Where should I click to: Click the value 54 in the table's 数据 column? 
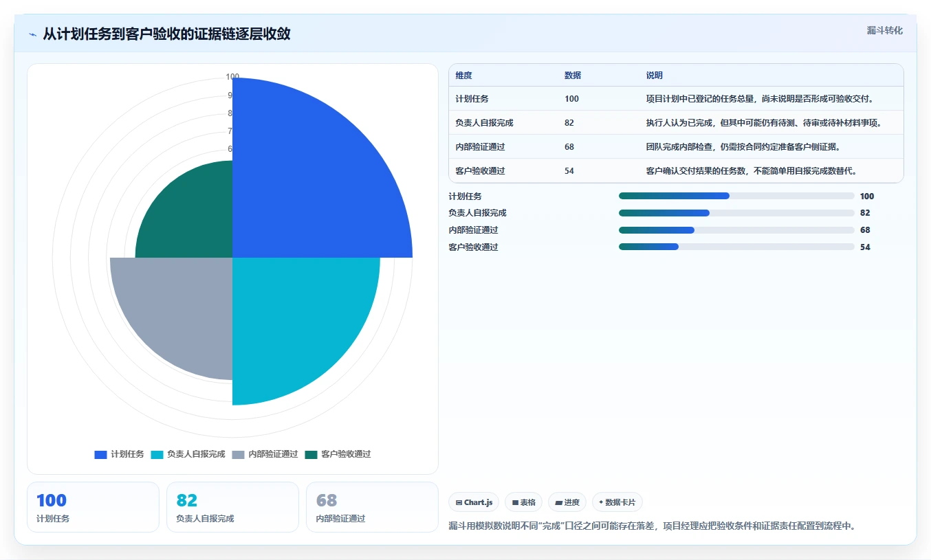coord(569,171)
